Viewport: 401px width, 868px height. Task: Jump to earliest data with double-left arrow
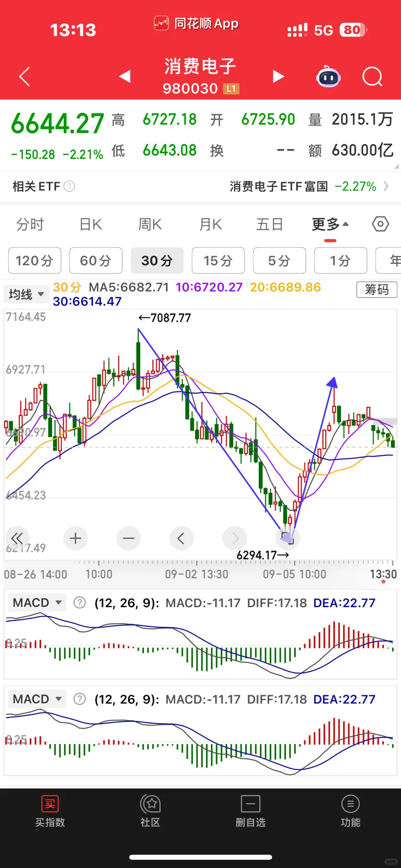point(17,538)
